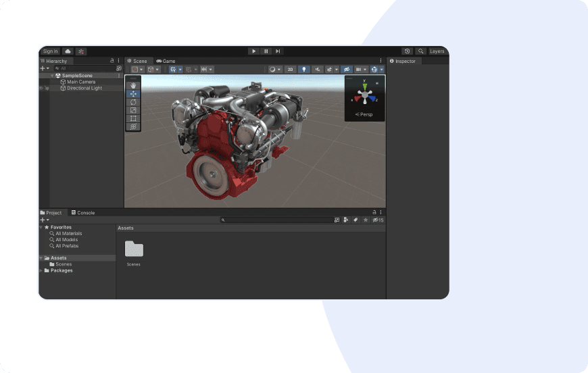
Task: Select the Hand view tool
Action: click(x=133, y=85)
